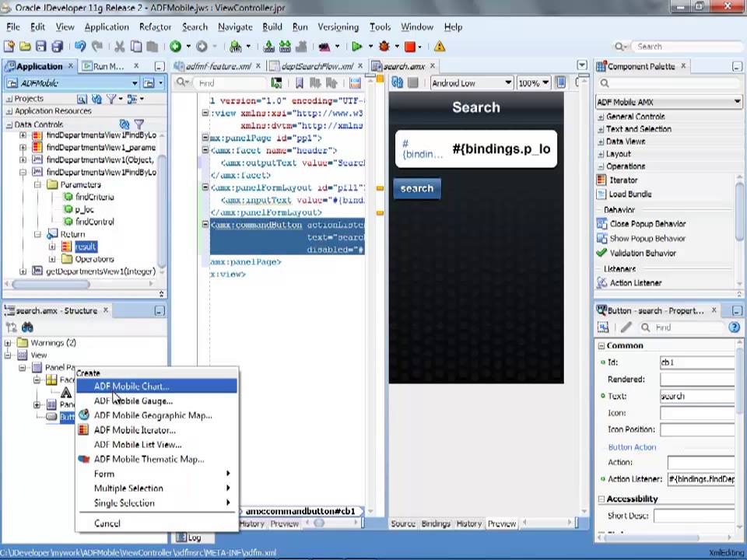This screenshot has height=560, width=747.
Task: Click the New file toolbar icon
Action: 9,46
